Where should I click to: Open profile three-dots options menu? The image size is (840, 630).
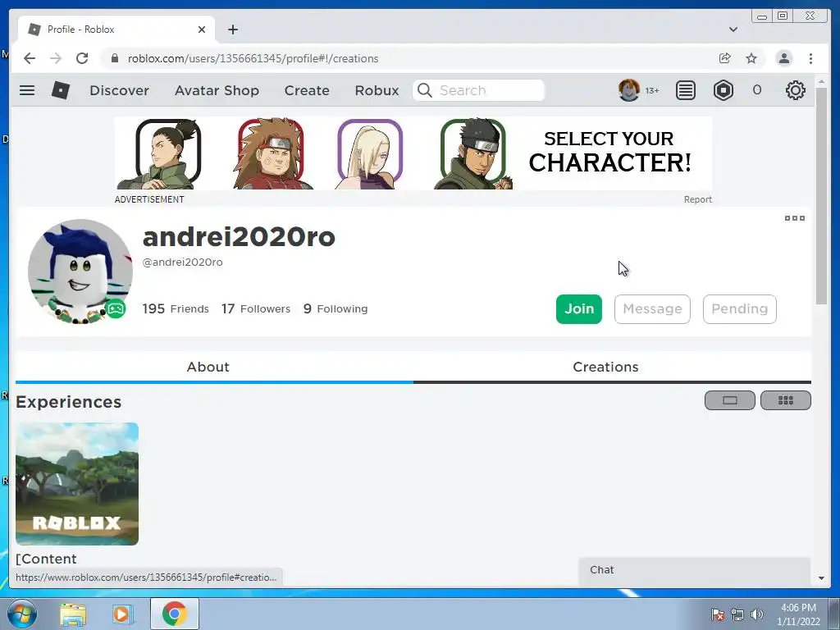(794, 218)
